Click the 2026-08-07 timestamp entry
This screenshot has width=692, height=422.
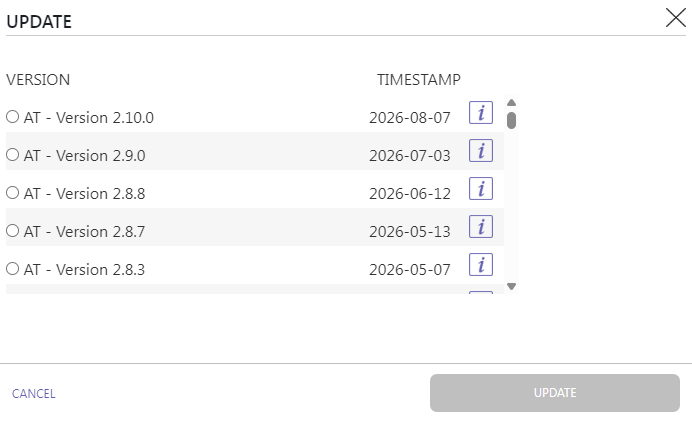[x=410, y=118]
